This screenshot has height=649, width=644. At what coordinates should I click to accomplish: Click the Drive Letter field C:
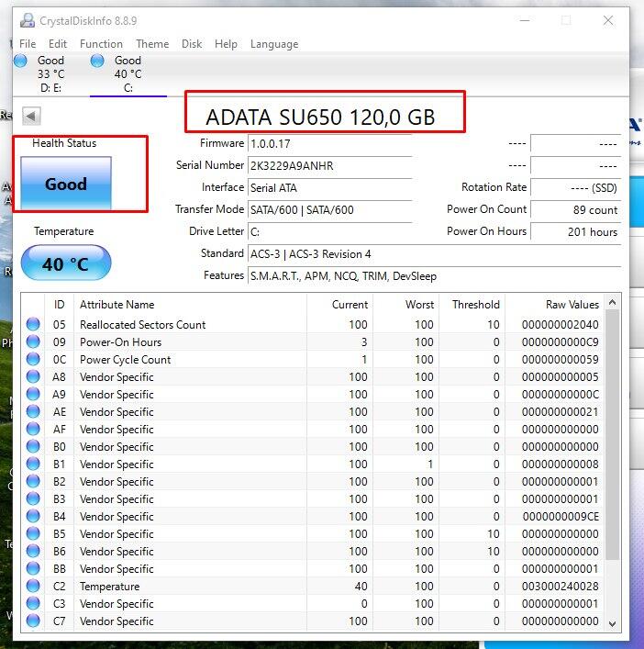point(329,231)
